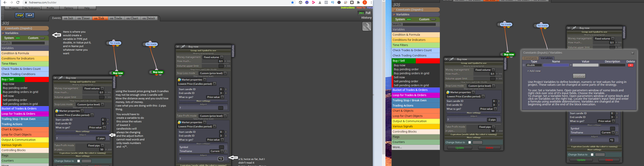Toggle the System switch in the fxdreema browser window
Screen dimensions: 644x166
(18, 38)
